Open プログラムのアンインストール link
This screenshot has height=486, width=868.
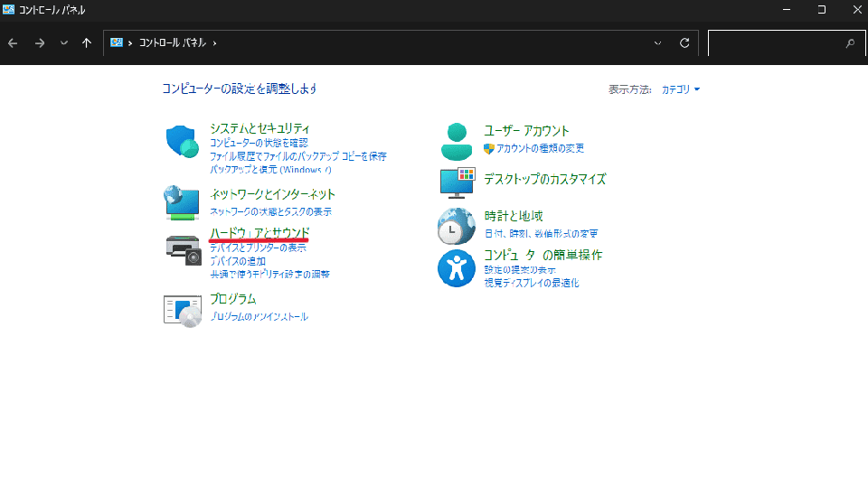(x=259, y=317)
